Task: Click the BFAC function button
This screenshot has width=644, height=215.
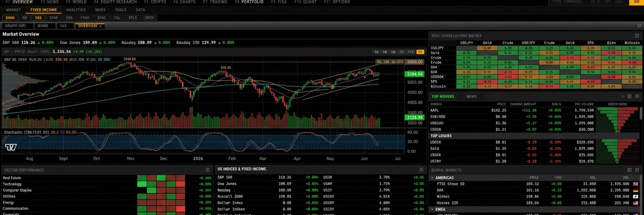Action: 102,18
